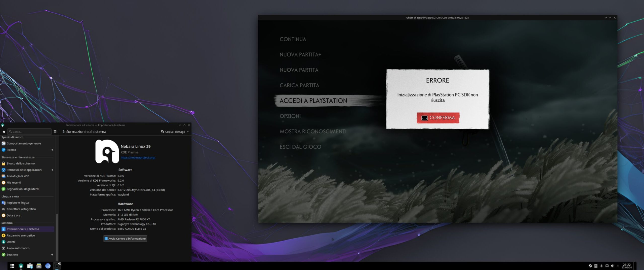Open the application launcher grid on the taskbar
Viewport: 644px width, 270px height.
pos(12,266)
